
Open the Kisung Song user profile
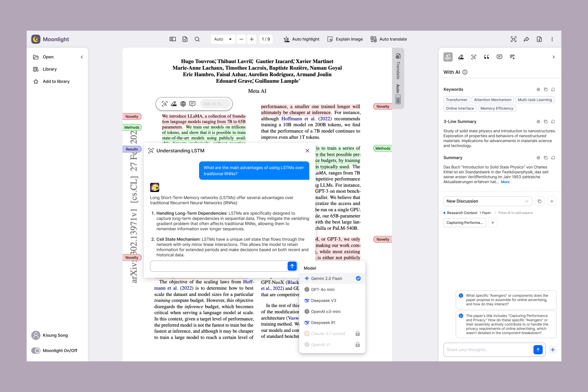tap(50, 335)
